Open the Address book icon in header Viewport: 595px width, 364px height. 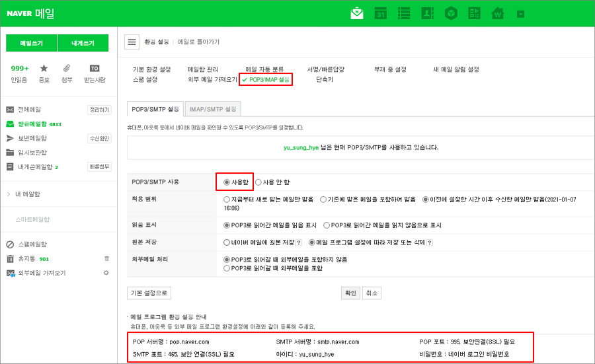[427, 13]
